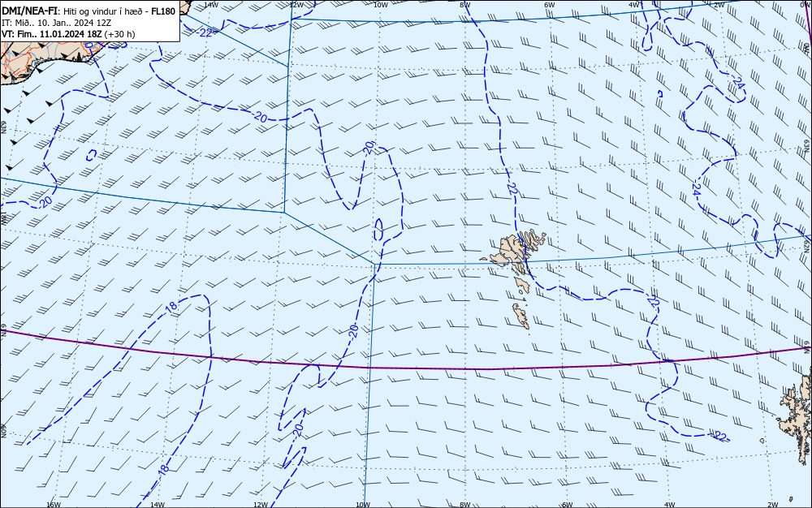Image resolution: width=812 pixels, height=508 pixels.
Task: Click the "16W" longitude label
Action: coord(54,505)
